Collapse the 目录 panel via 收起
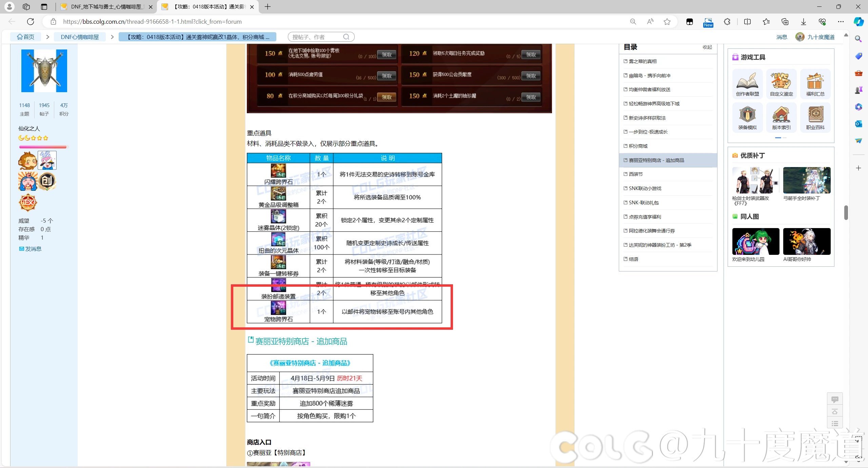Screen dimensions: 868x468 (x=707, y=47)
